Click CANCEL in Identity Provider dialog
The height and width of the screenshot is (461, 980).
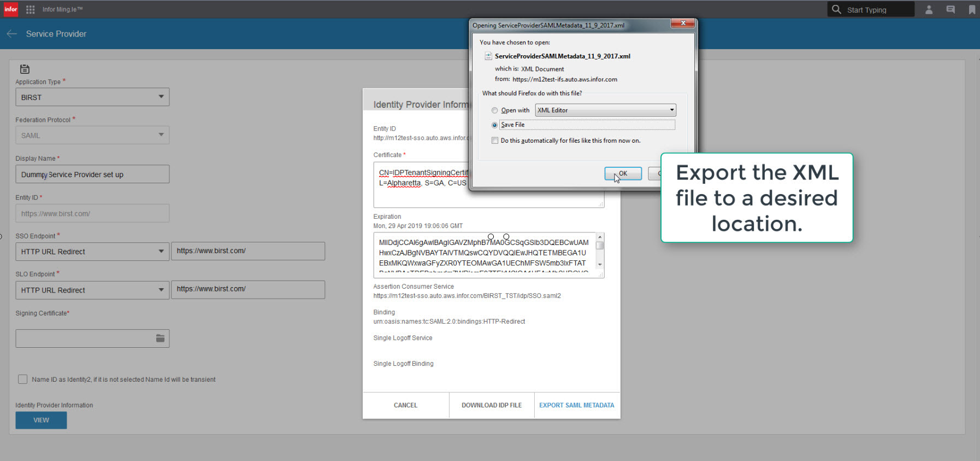[405, 405]
